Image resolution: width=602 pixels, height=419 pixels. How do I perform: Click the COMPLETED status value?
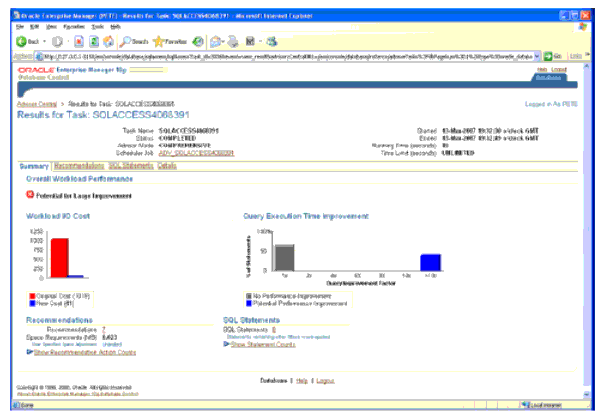177,138
